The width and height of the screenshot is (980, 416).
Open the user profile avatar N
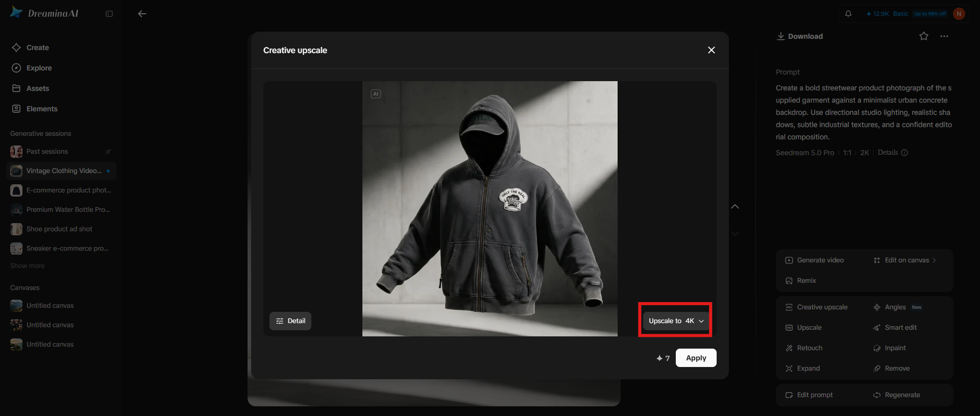pyautogui.click(x=959, y=14)
